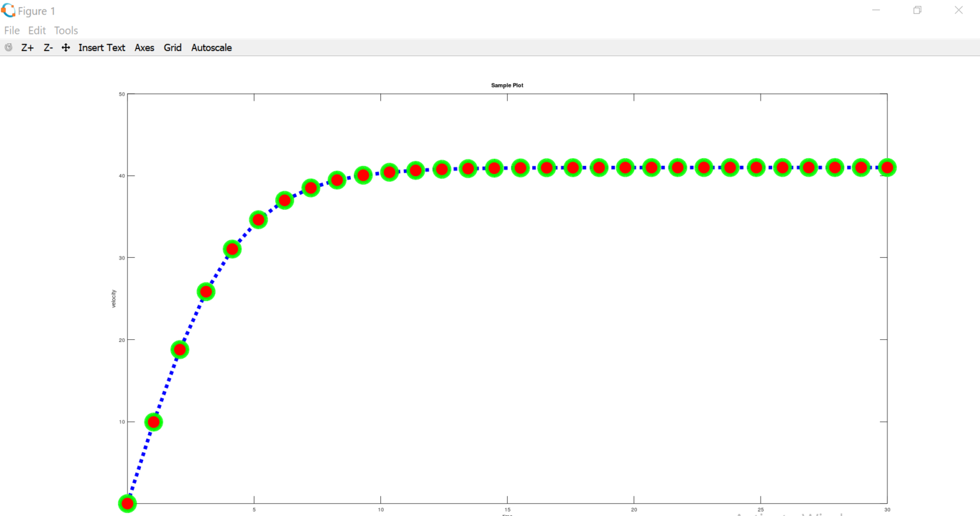Select the red marker at the origin
980x516 pixels.
127,503
